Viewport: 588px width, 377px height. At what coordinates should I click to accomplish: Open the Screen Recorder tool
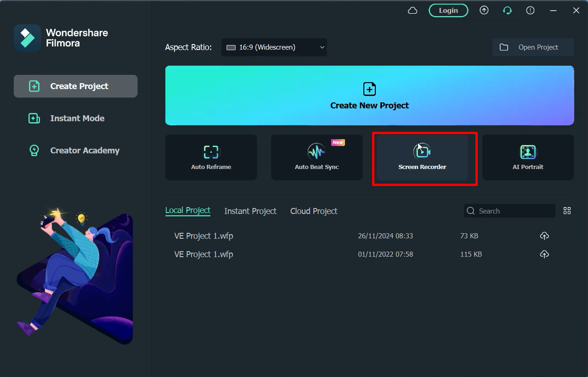(x=422, y=158)
